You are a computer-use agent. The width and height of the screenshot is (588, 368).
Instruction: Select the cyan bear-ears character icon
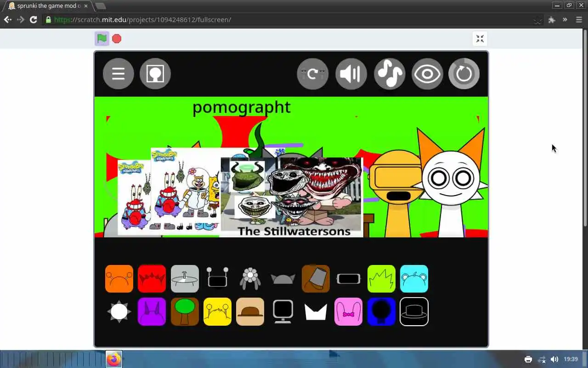pyautogui.click(x=414, y=279)
